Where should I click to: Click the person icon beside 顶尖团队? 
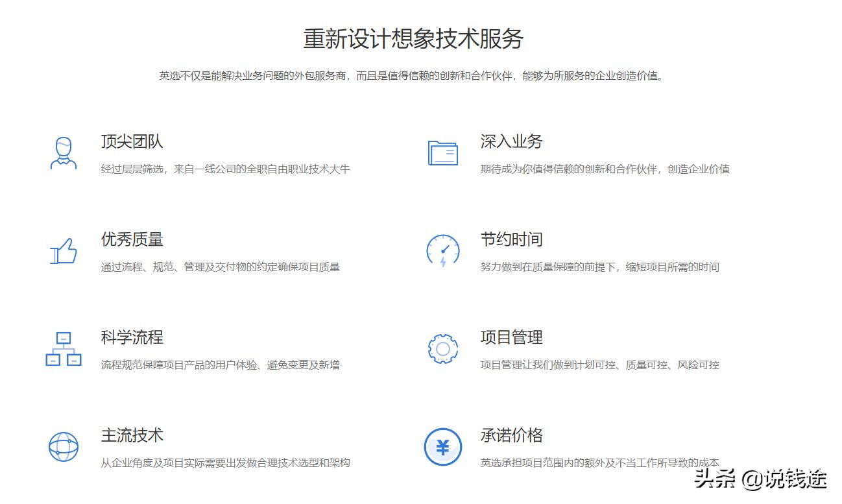(64, 153)
